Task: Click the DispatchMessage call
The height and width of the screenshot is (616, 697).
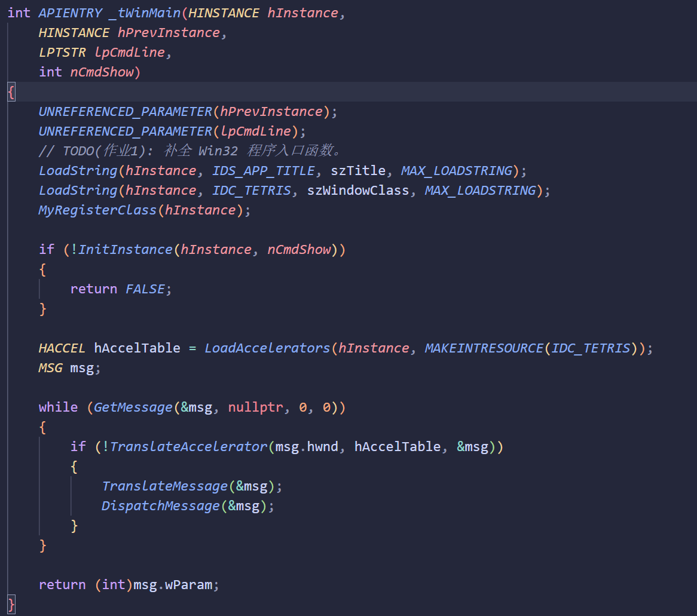Action: (161, 506)
